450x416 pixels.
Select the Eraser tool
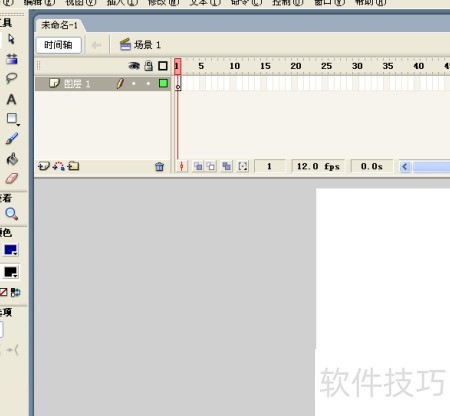tap(12, 178)
